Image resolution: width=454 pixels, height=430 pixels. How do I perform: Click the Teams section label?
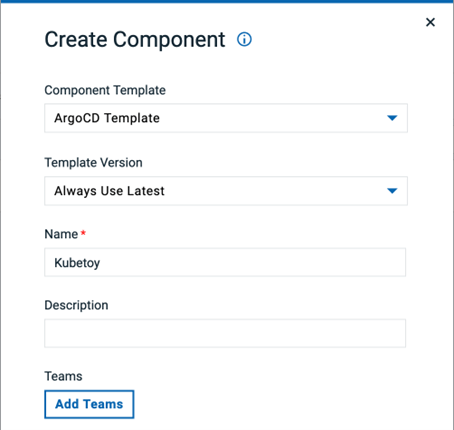pyautogui.click(x=63, y=376)
